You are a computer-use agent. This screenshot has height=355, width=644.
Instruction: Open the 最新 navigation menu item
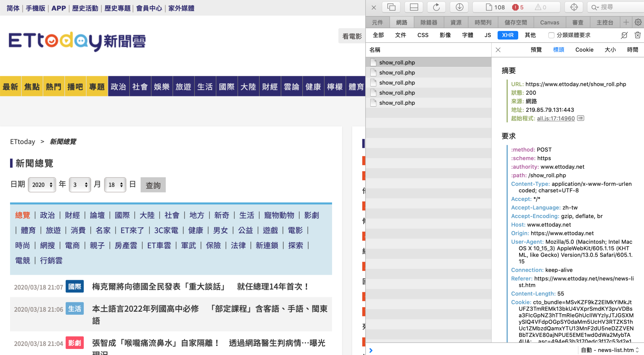(10, 87)
